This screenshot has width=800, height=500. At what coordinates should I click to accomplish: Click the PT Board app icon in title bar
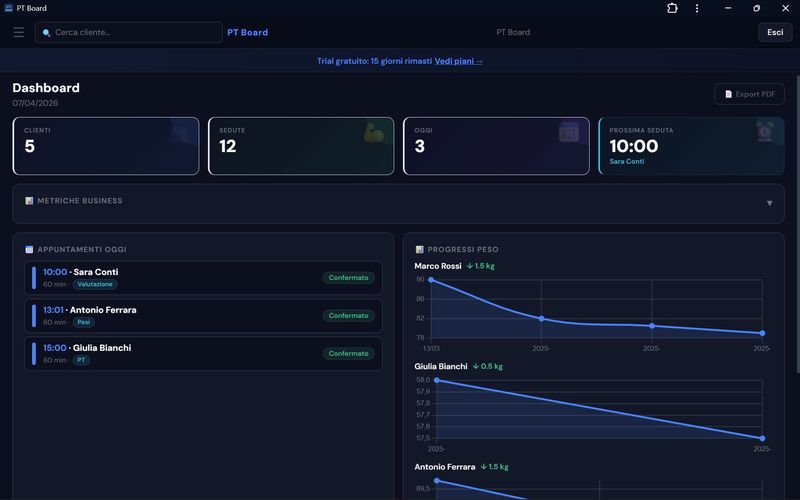(x=8, y=8)
